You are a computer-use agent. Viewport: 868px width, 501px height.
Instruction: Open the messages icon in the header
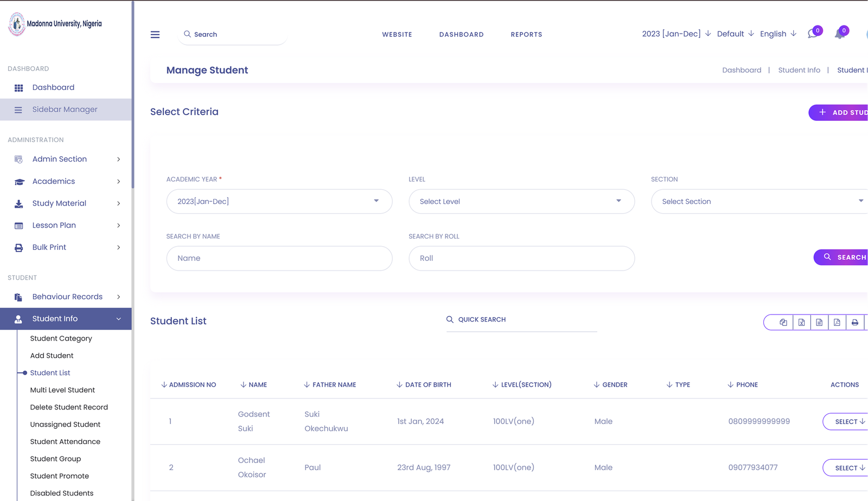pyautogui.click(x=813, y=34)
